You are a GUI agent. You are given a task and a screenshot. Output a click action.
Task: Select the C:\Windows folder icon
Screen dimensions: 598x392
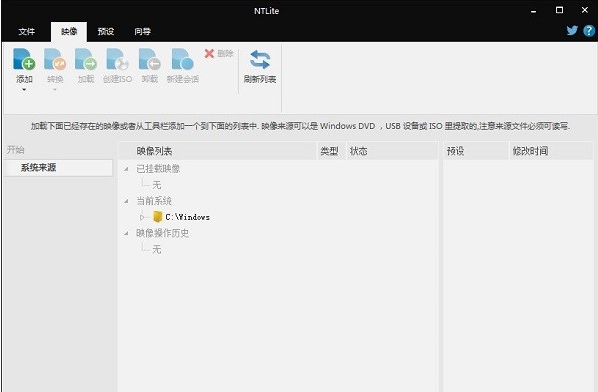click(x=158, y=217)
